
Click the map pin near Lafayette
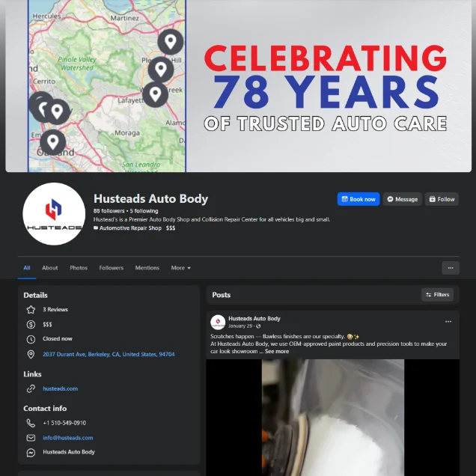(155, 94)
